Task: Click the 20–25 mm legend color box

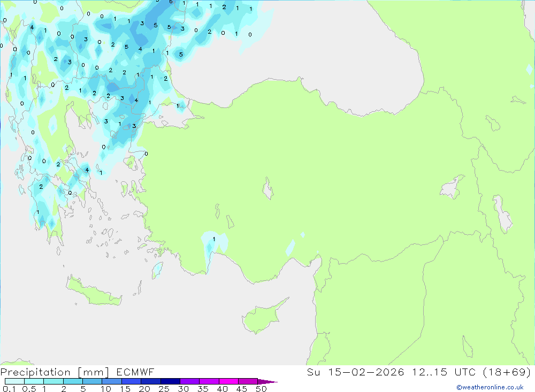Action: pos(151,381)
